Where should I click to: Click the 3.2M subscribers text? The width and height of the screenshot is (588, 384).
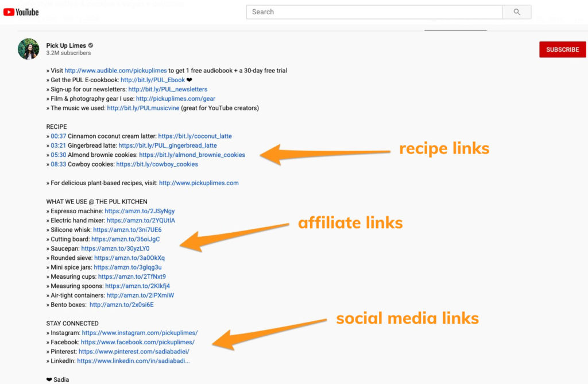point(69,53)
